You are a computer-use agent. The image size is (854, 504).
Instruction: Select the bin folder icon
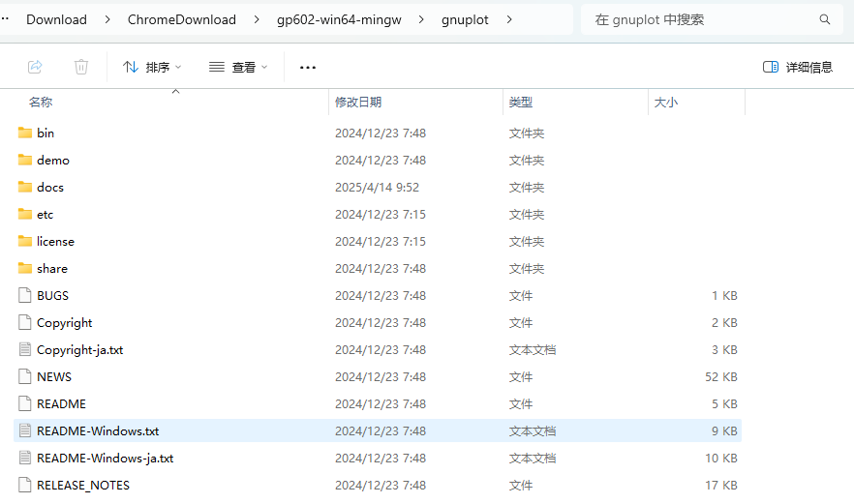coord(24,133)
